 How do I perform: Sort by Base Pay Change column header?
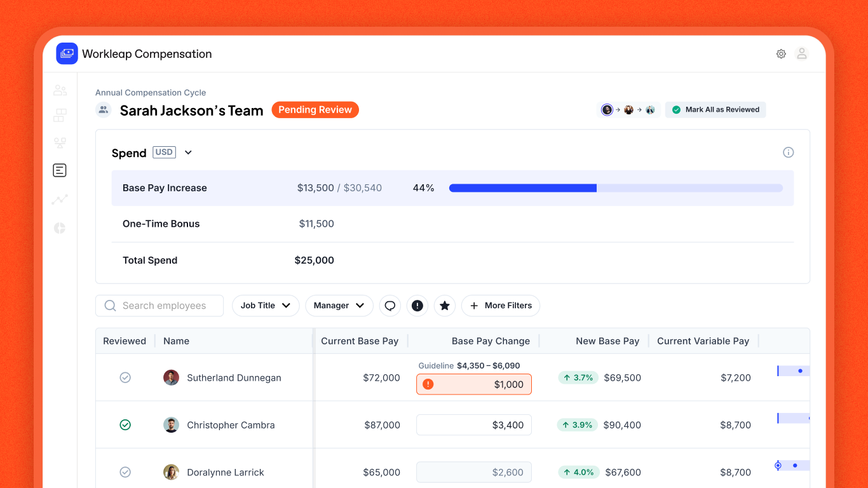tap(491, 341)
